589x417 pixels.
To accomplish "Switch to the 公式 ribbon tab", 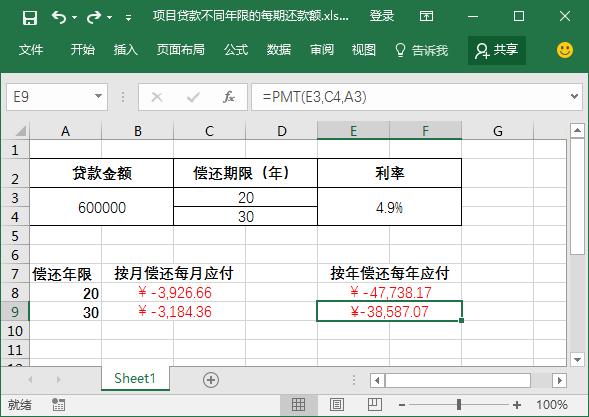I will pos(236,50).
